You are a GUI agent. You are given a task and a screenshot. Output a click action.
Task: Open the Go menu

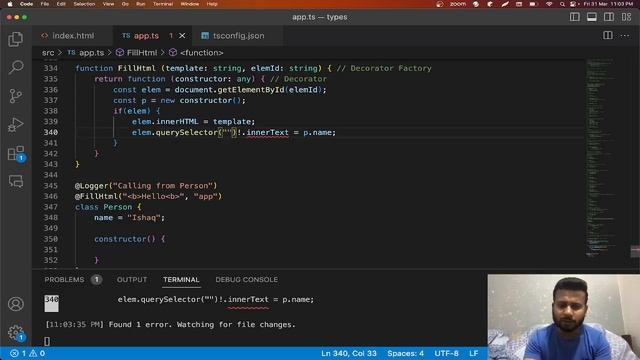click(x=125, y=4)
